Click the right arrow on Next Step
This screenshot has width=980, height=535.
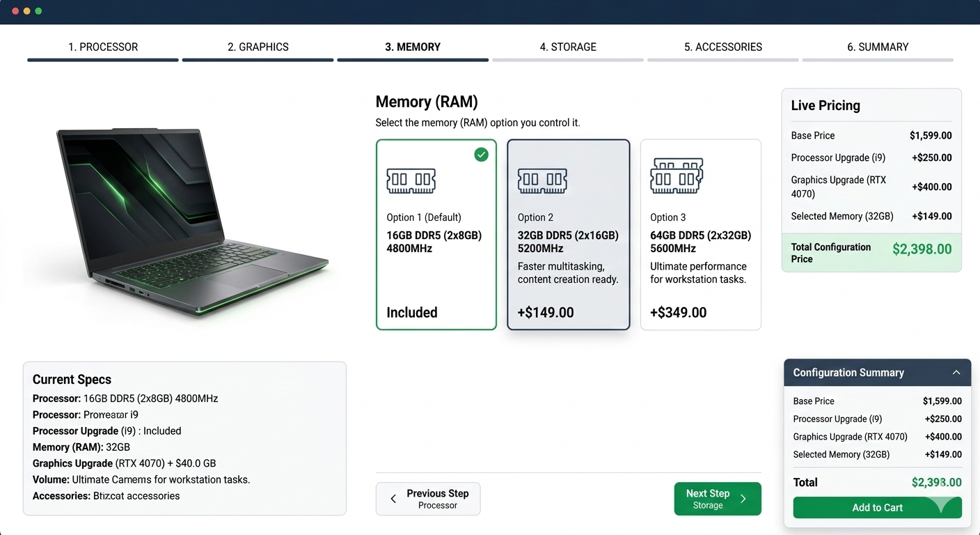pyautogui.click(x=743, y=499)
